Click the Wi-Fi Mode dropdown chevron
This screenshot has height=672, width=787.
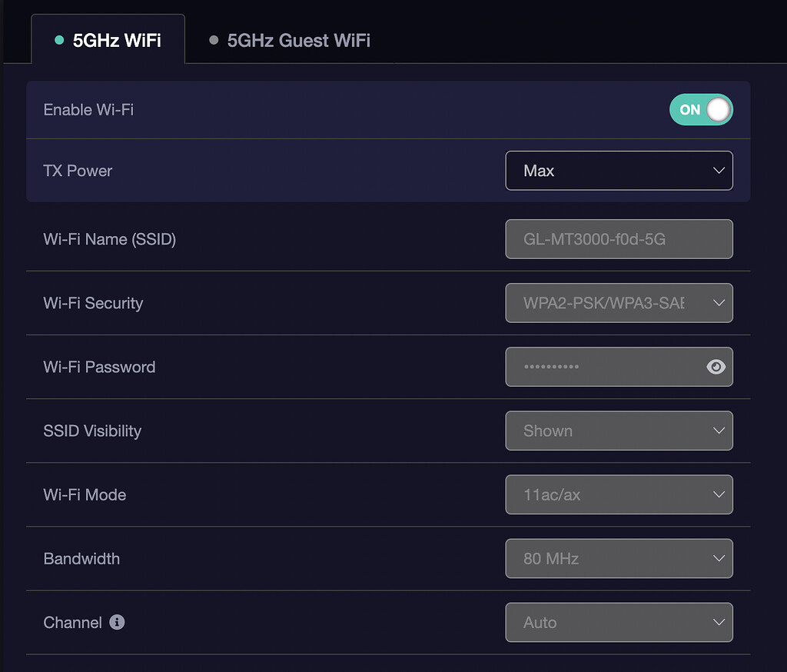tap(719, 494)
